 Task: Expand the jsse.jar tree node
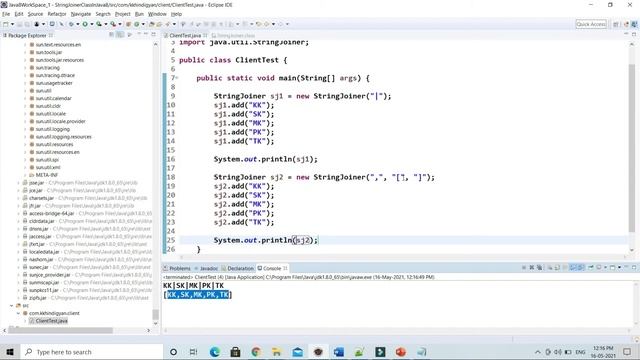coord(18,183)
